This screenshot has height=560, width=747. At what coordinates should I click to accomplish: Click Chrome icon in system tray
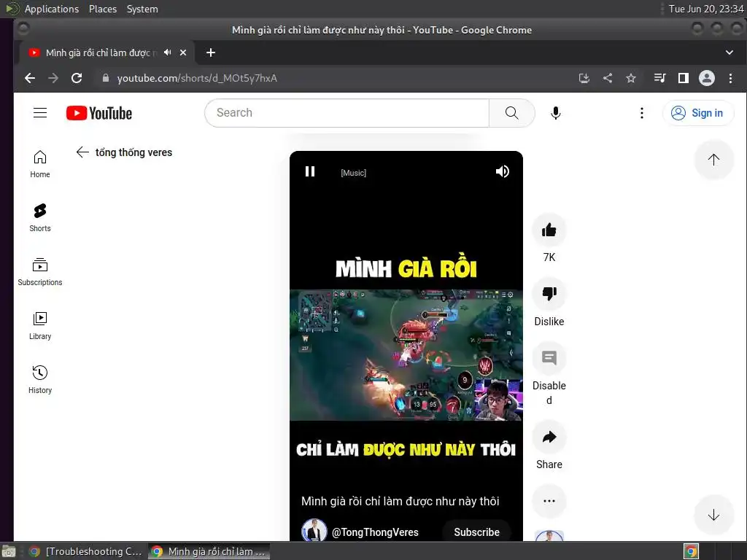(692, 551)
